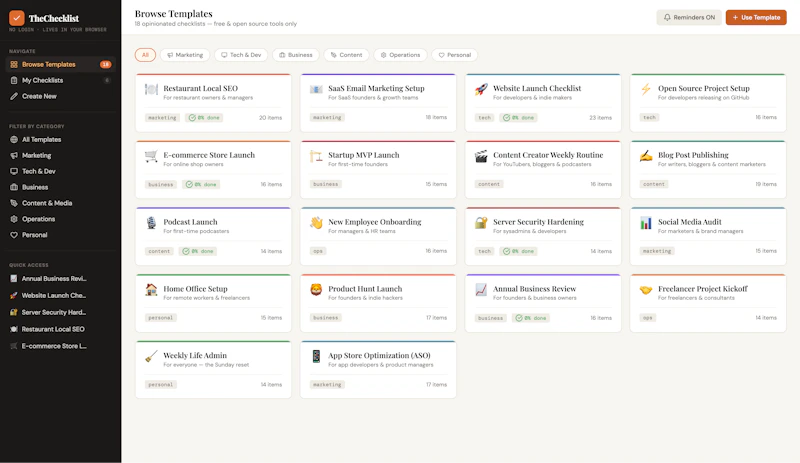Click the lightning icon on Open Source Project Setup
The height and width of the screenshot is (463, 800).
point(645,89)
